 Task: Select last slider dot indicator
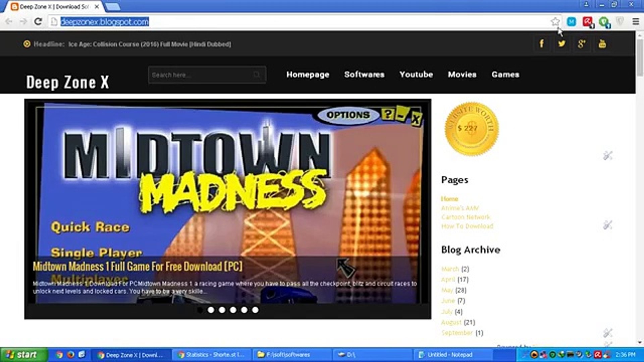pyautogui.click(x=255, y=310)
